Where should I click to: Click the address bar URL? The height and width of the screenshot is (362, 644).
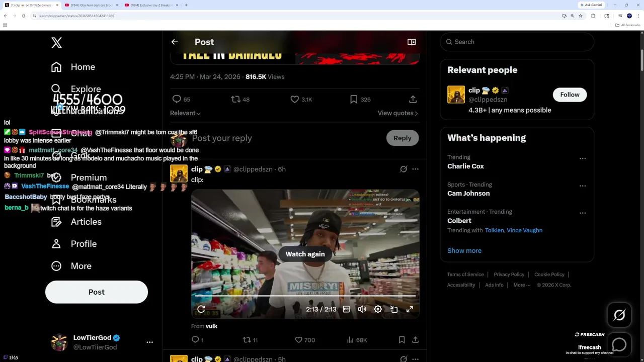[77, 16]
